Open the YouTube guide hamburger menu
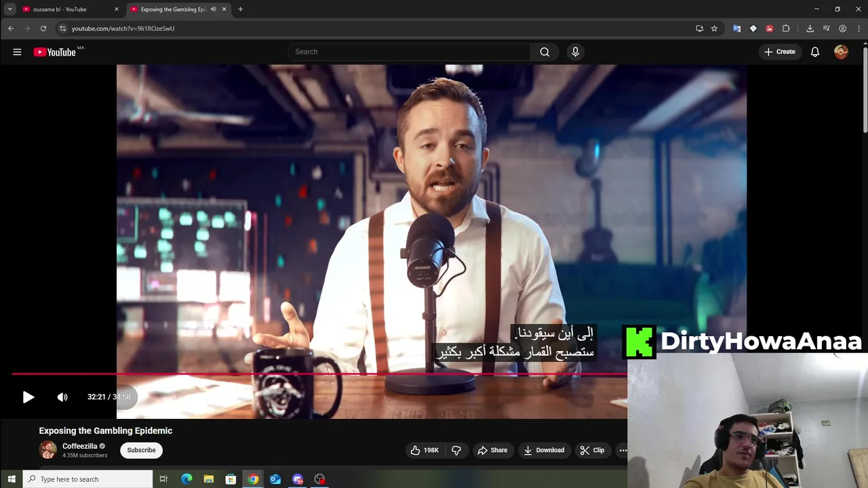Image resolution: width=868 pixels, height=488 pixels. pos(17,52)
